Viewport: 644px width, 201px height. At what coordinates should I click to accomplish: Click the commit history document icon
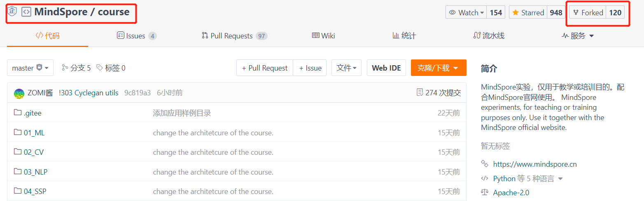tap(420, 92)
